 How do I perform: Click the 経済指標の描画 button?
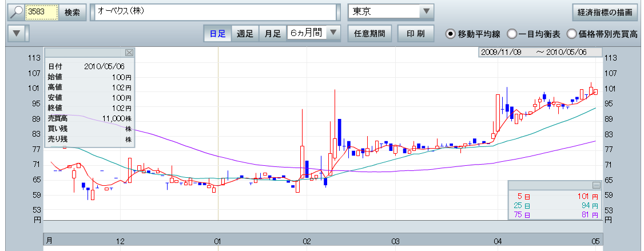(x=605, y=12)
